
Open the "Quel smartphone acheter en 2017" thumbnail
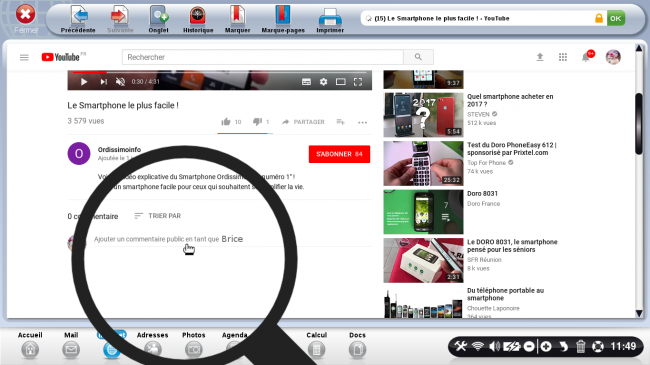pyautogui.click(x=423, y=115)
